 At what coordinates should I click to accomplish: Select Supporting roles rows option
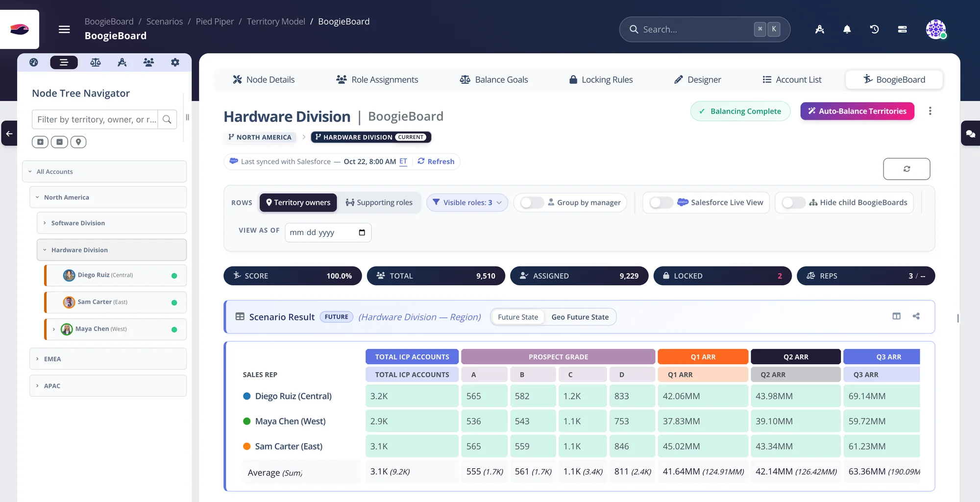coord(379,202)
